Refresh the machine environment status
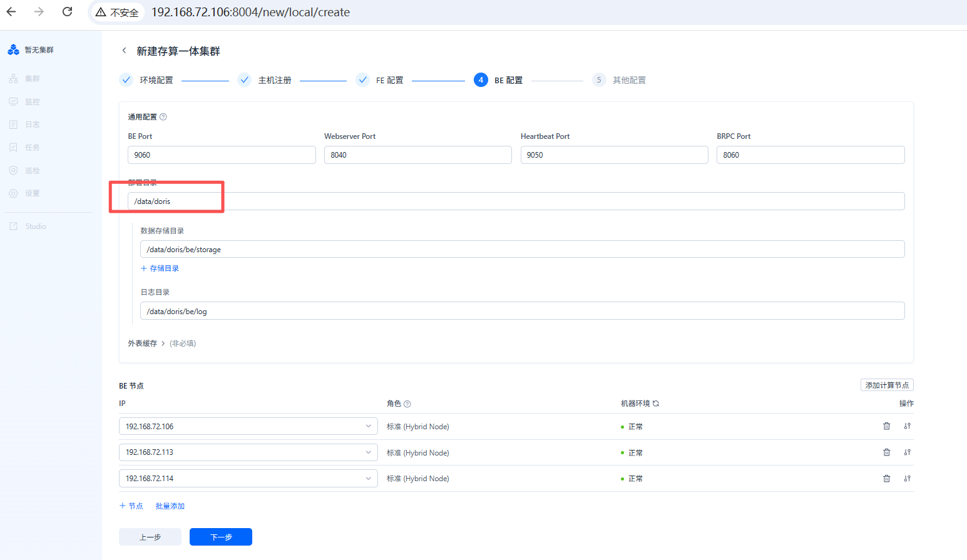The height and width of the screenshot is (560, 967). pyautogui.click(x=656, y=404)
